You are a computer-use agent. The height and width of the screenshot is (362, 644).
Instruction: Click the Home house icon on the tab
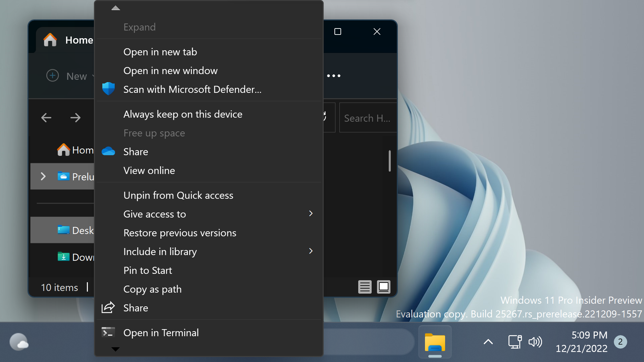pos(50,40)
